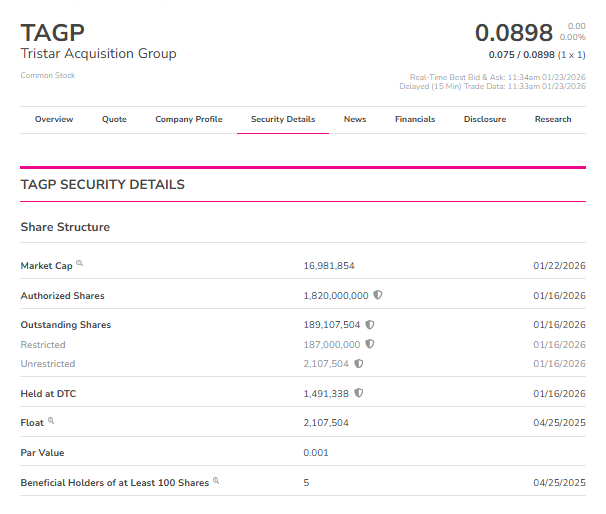Click the Market Cap value 16,981,854
This screenshot has height=514, width=606.
coord(329,266)
